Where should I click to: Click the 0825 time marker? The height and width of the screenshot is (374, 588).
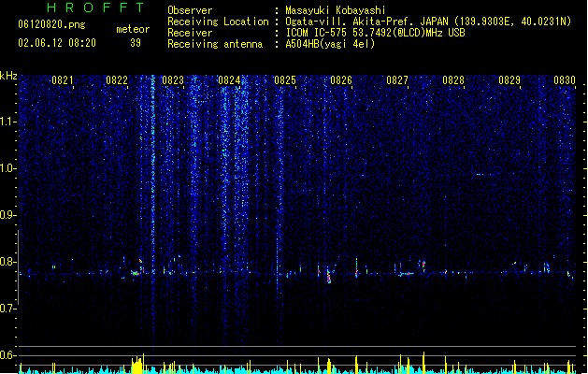pos(285,80)
